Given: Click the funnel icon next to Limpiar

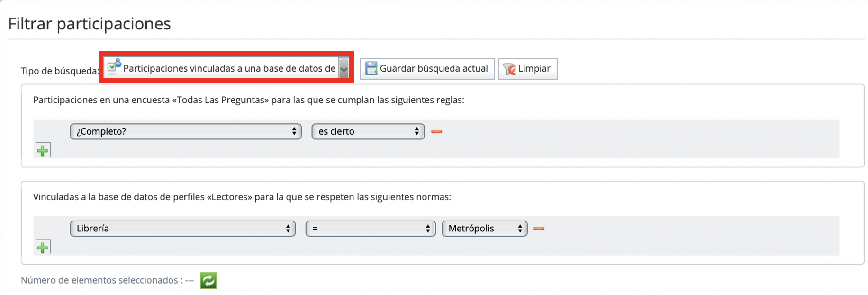Looking at the screenshot, I should pos(509,69).
